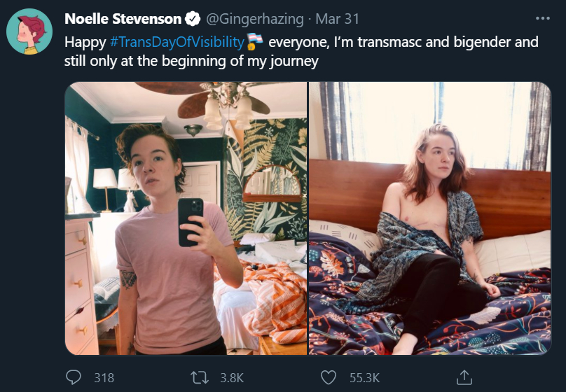This screenshot has height=392, width=566.
Task: Click the reply speech bubble icon
Action: pos(74,377)
